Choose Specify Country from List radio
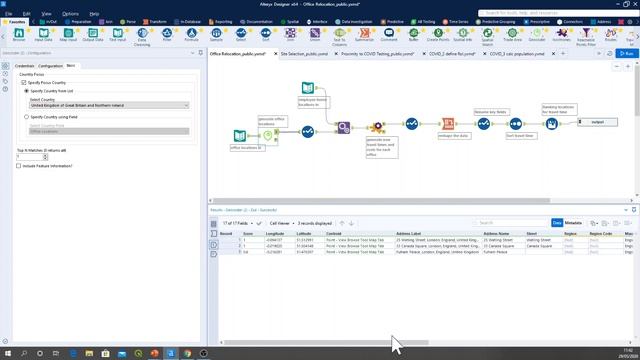640x360 pixels. tap(27, 91)
